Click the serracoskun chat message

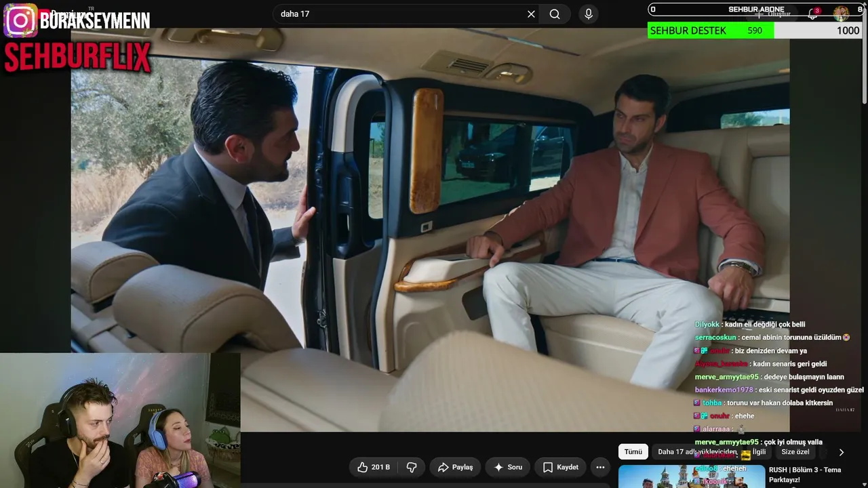pos(772,338)
